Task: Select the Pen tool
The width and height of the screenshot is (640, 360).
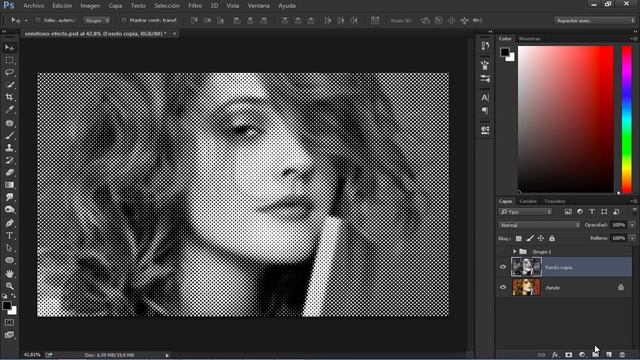Action: pos(9,223)
